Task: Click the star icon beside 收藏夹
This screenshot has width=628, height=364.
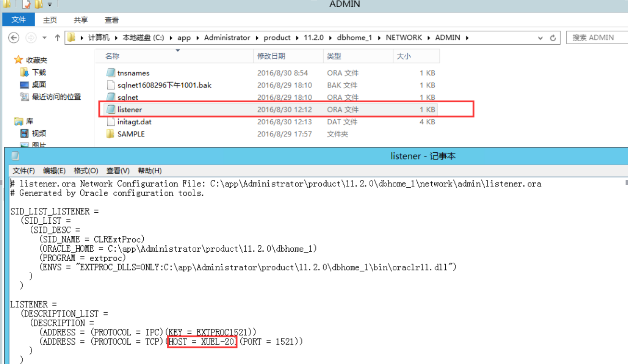Action: click(x=18, y=60)
